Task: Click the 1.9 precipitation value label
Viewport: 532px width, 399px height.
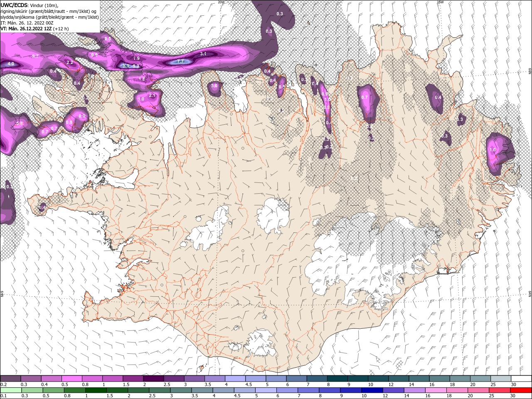Action: 136,59
